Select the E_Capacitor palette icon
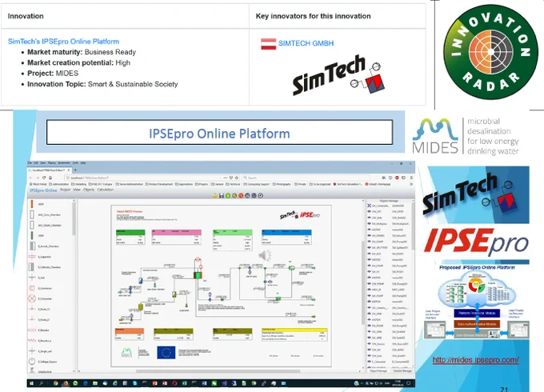Image resolution: width=544 pixels, height=392 pixels. [x=32, y=257]
